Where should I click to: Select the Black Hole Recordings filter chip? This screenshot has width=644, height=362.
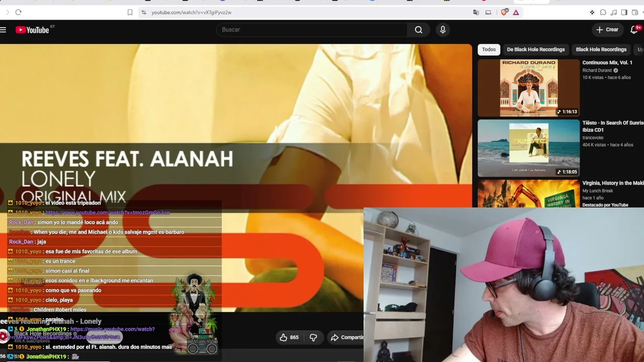[x=601, y=49]
